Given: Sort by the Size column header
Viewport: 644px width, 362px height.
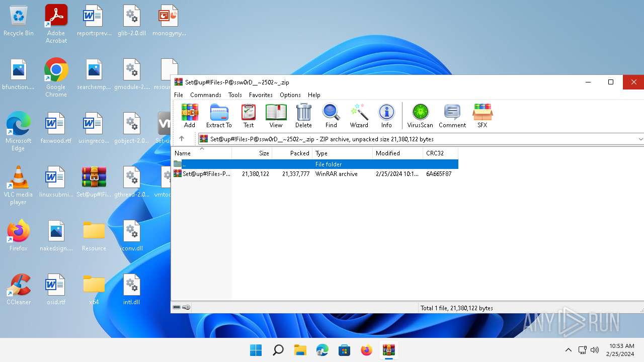Looking at the screenshot, I should tap(252, 153).
